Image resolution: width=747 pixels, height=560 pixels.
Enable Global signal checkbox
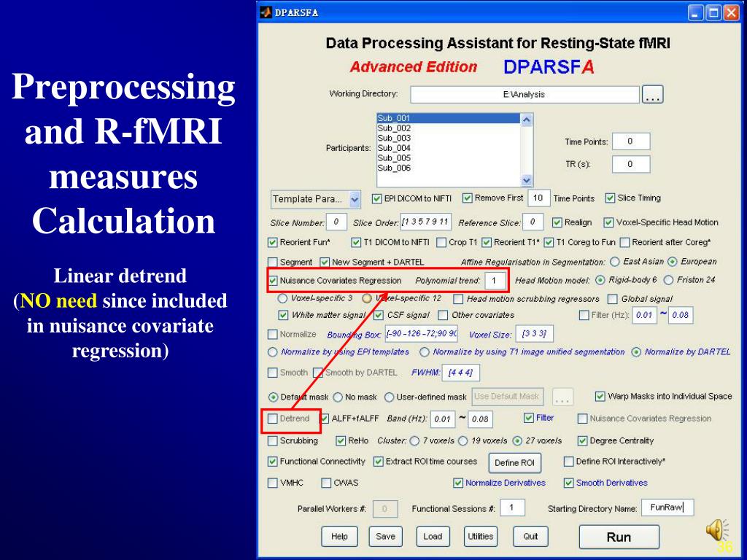(x=613, y=299)
